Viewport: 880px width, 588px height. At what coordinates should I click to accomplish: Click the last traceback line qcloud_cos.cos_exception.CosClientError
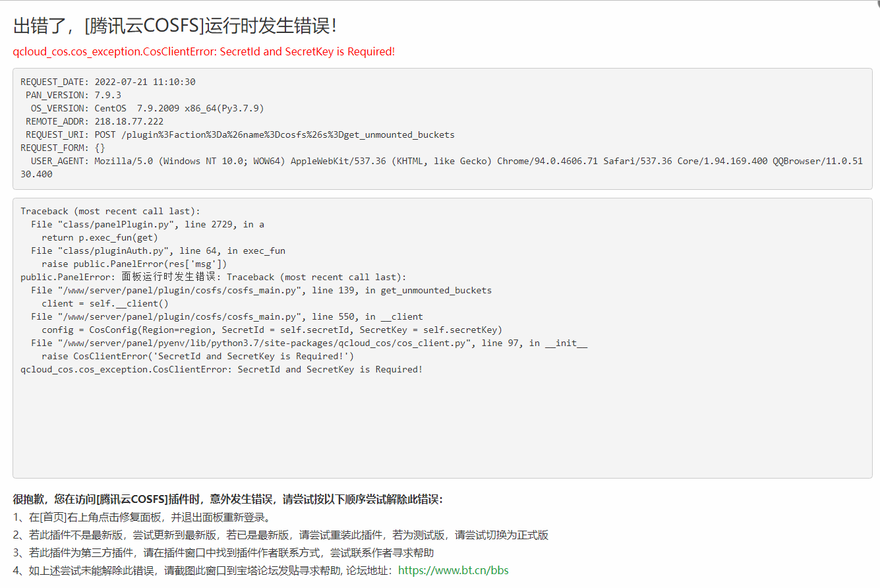point(221,369)
